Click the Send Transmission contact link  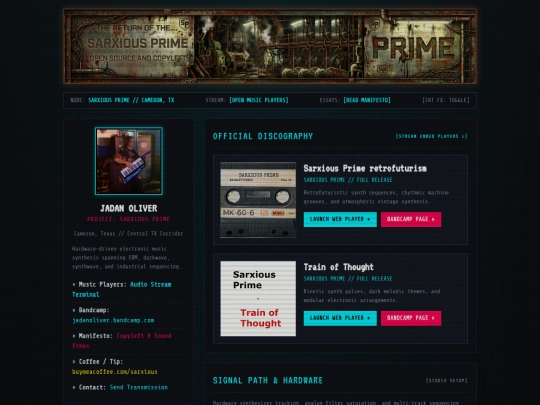coord(139,387)
